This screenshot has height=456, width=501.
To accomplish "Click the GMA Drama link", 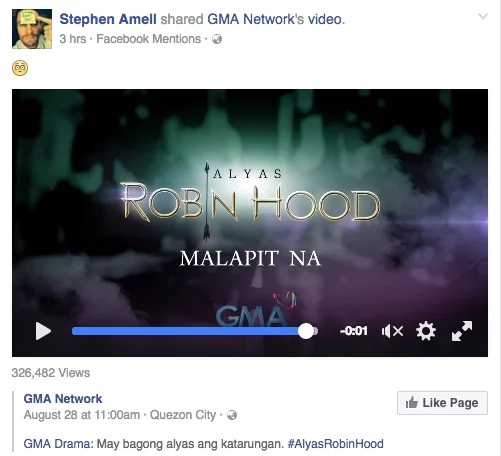I will pyautogui.click(x=57, y=444).
